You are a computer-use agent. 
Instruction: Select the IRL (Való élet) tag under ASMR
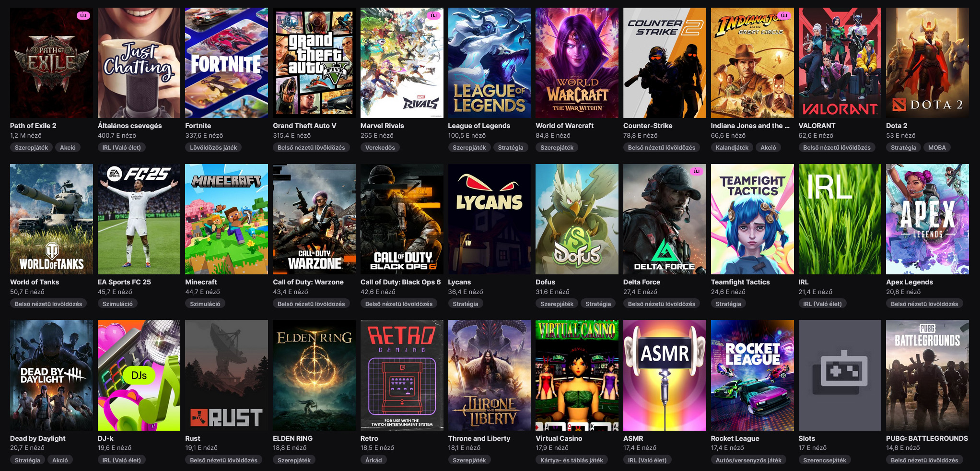(x=647, y=460)
